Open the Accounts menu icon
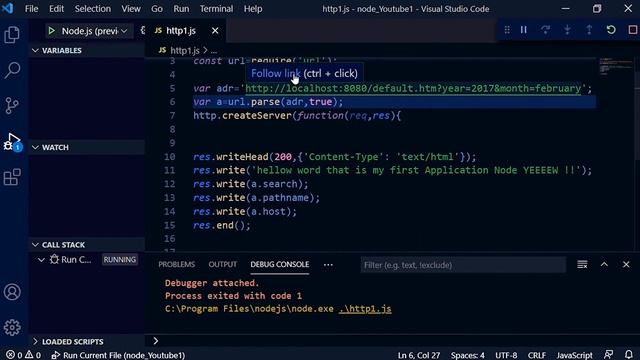The height and width of the screenshot is (360, 640). [x=12, y=292]
